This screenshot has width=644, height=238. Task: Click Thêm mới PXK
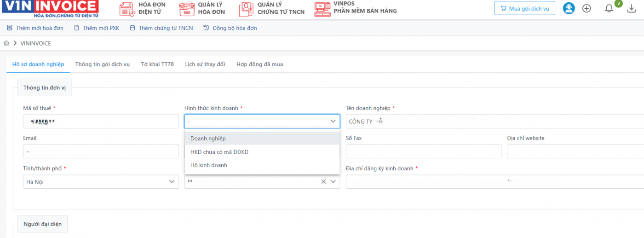[x=97, y=28]
